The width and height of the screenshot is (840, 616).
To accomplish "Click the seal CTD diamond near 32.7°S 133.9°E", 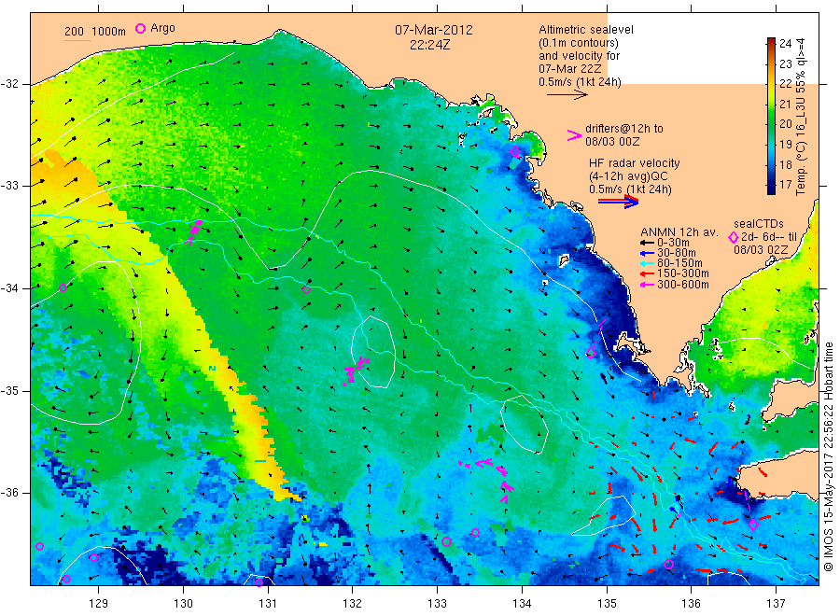I will click(515, 151).
